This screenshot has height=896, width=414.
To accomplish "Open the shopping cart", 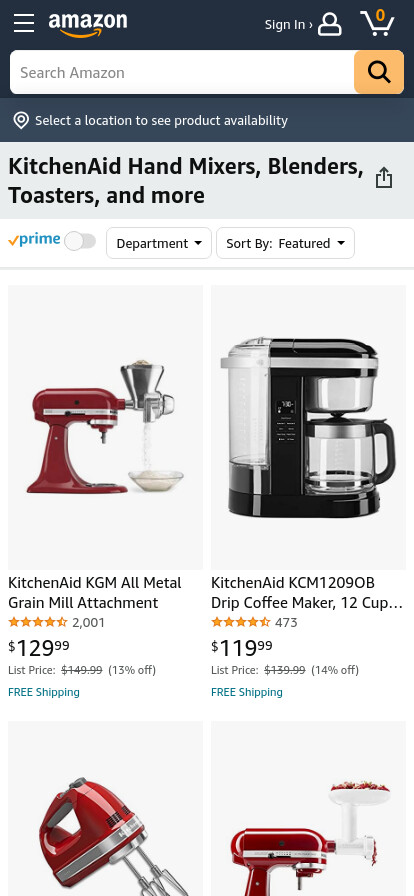I will [x=377, y=23].
